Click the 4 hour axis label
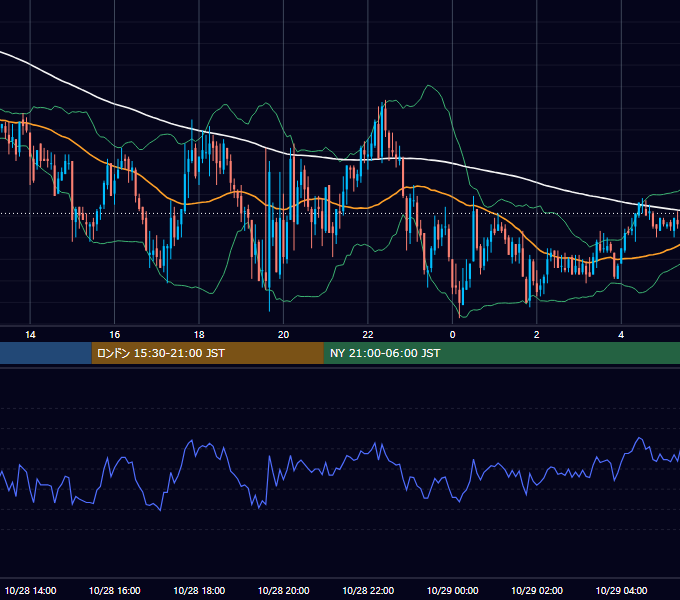The image size is (680, 600). pos(621,335)
